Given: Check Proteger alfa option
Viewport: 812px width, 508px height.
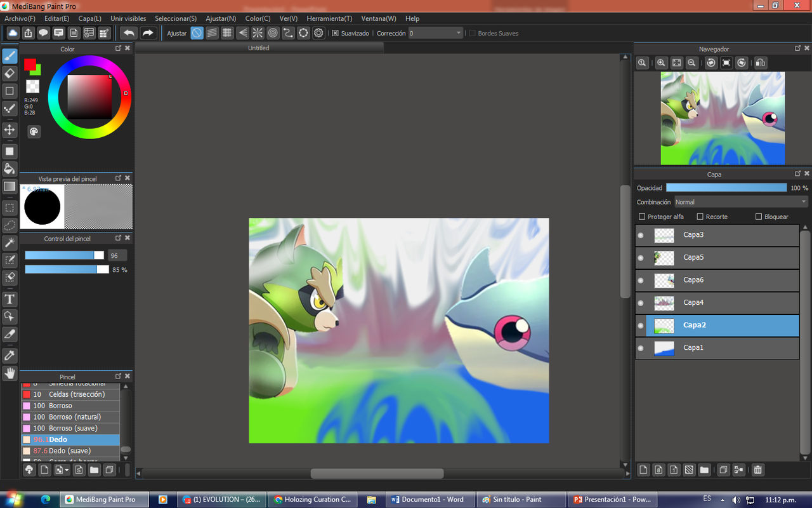Looking at the screenshot, I should pos(642,217).
